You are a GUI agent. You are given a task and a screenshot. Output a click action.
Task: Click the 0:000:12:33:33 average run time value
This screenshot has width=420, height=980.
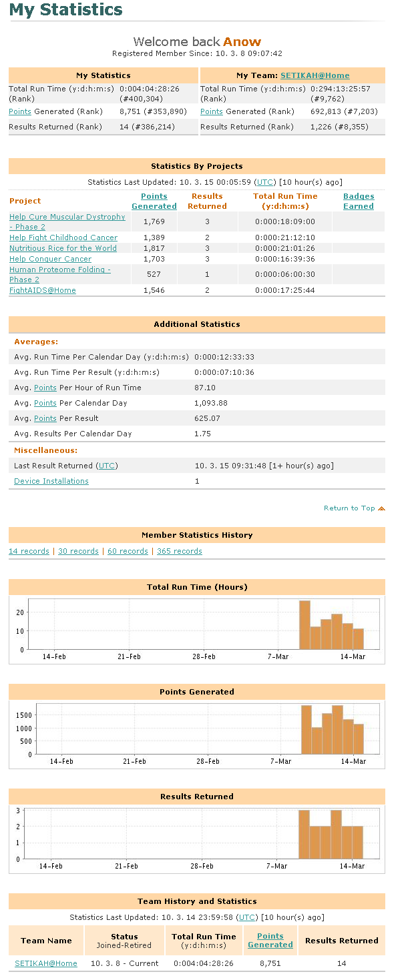[x=224, y=357]
